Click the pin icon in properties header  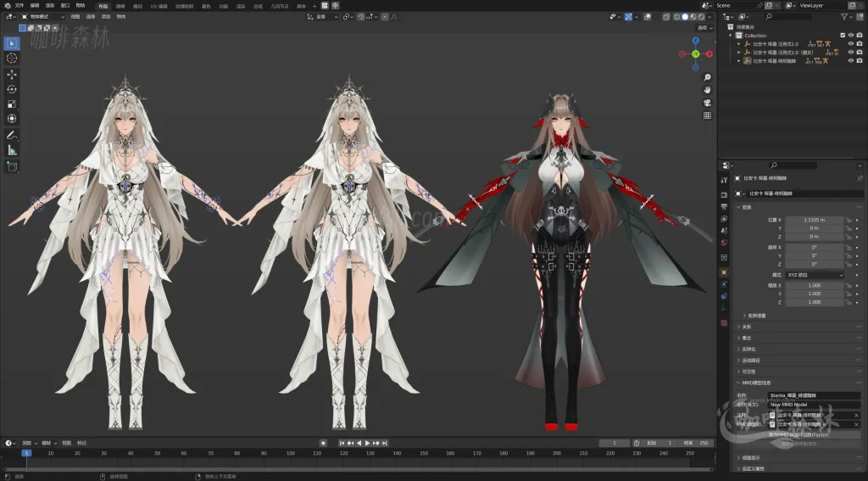click(860, 178)
